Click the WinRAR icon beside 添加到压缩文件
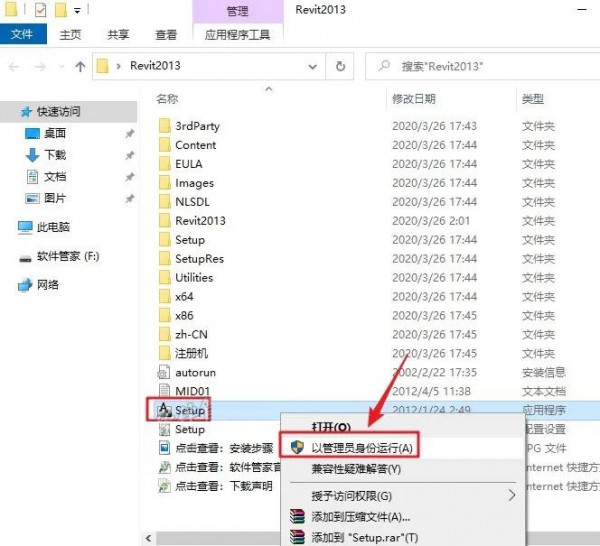 pyautogui.click(x=297, y=517)
